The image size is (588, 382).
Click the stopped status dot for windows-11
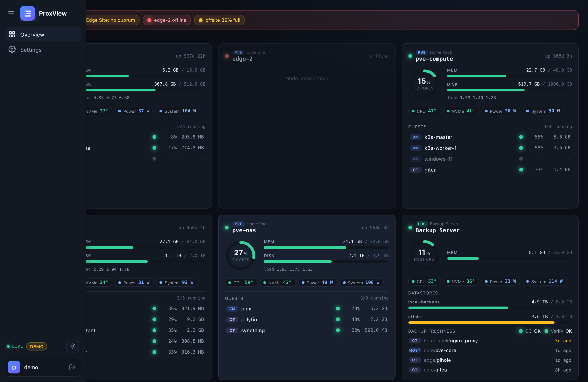tap(521, 159)
